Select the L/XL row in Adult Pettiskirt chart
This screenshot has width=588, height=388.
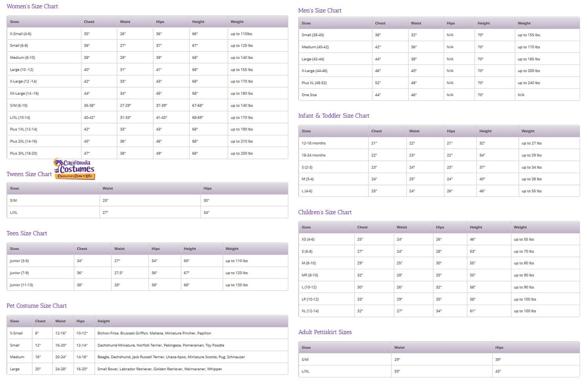point(439,371)
